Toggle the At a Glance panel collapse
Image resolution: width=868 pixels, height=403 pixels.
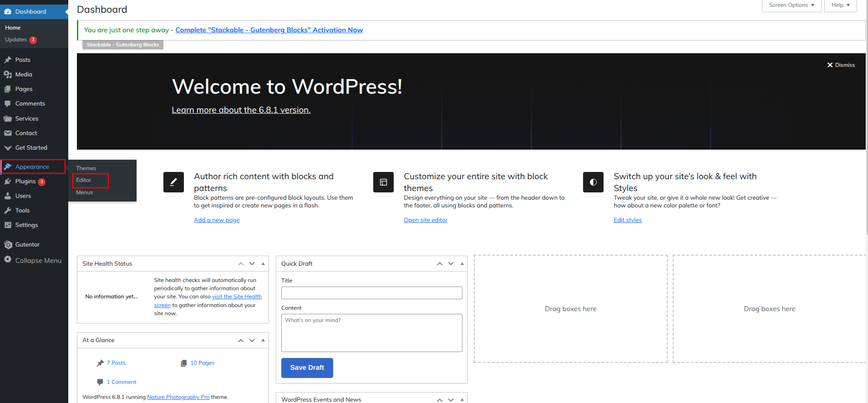(263, 340)
